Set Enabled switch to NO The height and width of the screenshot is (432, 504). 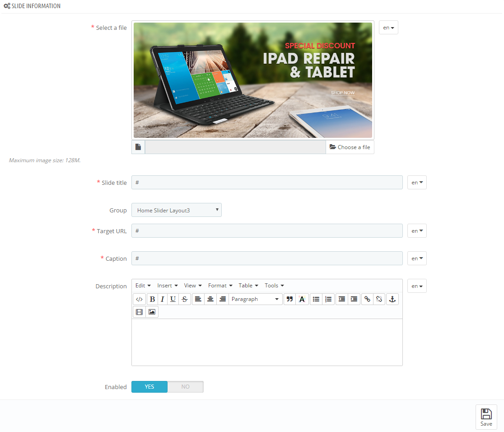(186, 387)
